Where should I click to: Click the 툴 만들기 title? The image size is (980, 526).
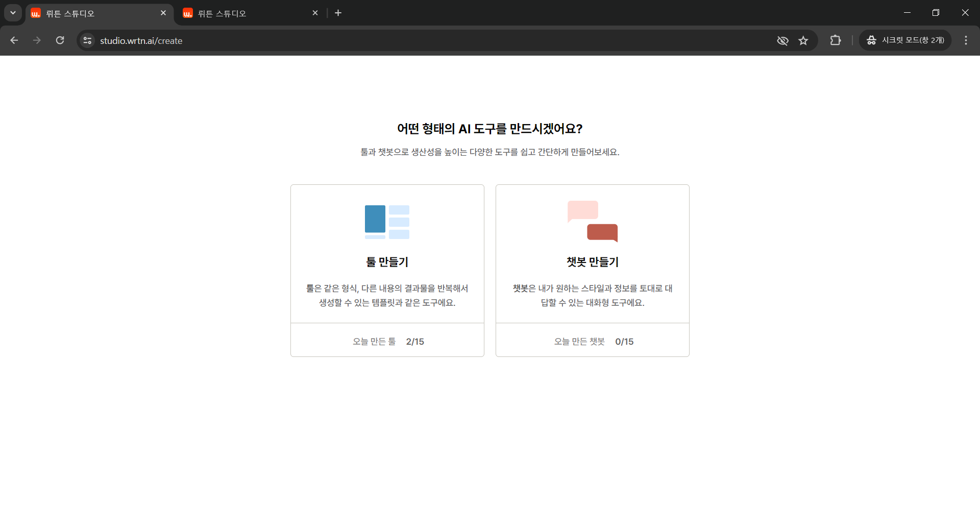coord(387,262)
